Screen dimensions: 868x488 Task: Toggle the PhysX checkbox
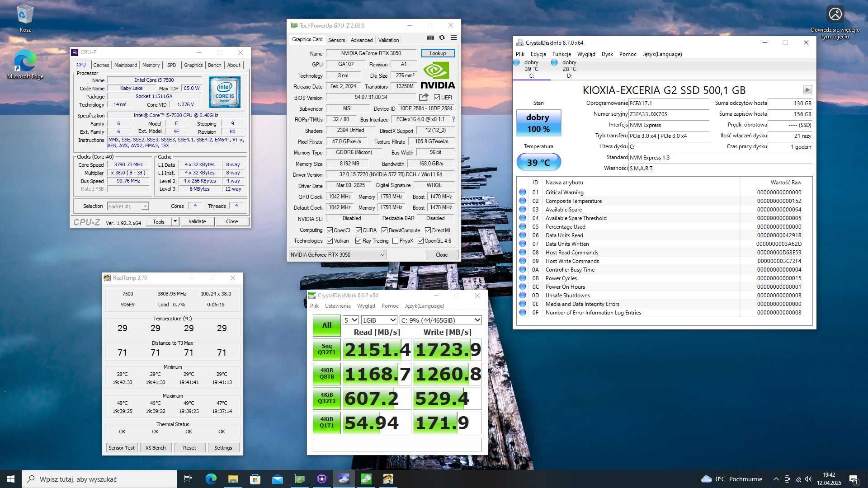[395, 241]
